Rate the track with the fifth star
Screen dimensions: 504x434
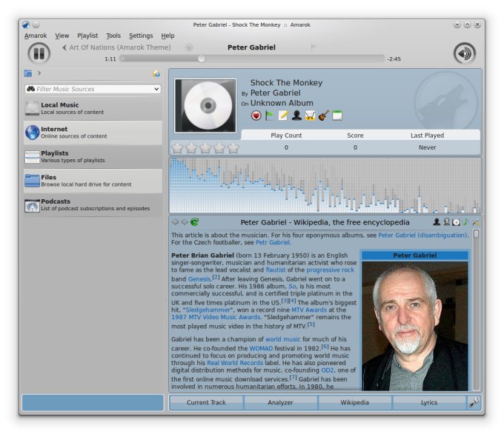pyautogui.click(x=233, y=147)
